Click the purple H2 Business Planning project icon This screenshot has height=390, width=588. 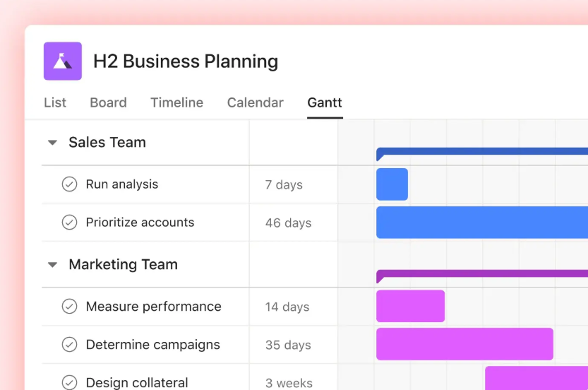[62, 61]
